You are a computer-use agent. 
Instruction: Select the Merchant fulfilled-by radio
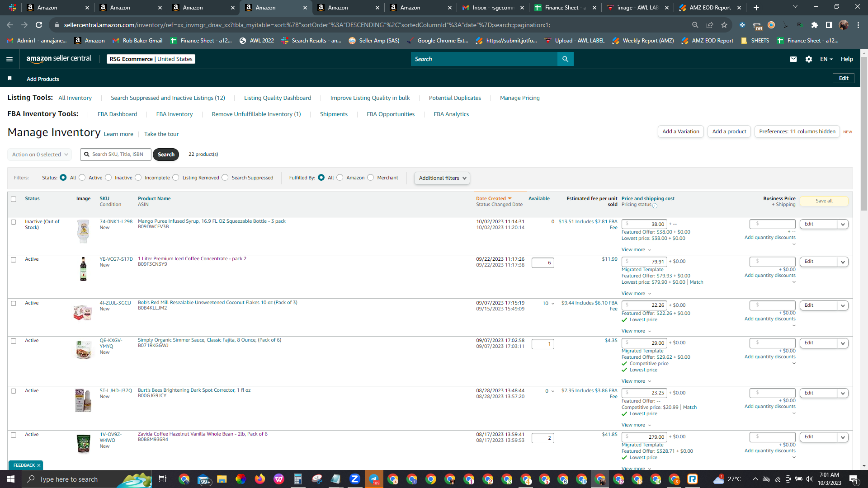pos(371,178)
